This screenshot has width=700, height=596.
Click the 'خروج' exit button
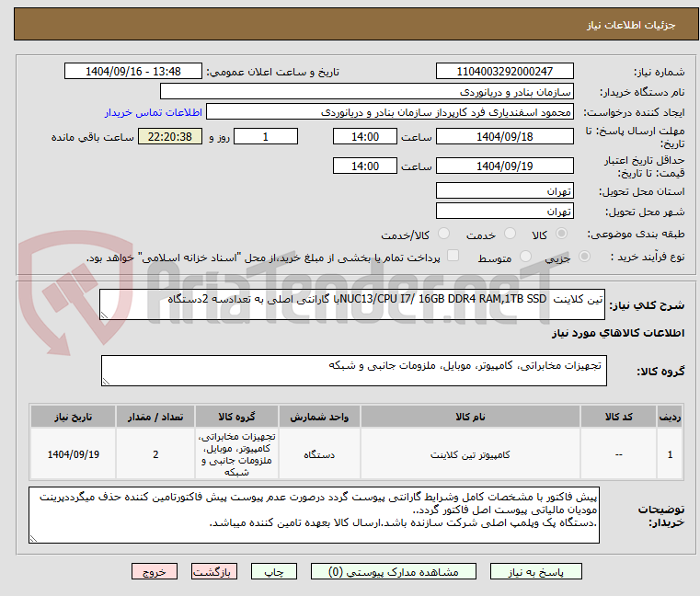coord(155,571)
